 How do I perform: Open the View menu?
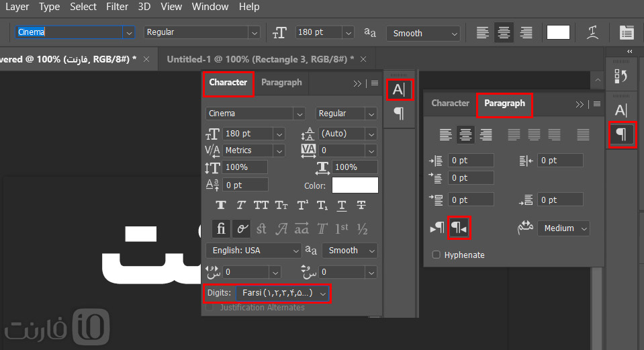171,7
